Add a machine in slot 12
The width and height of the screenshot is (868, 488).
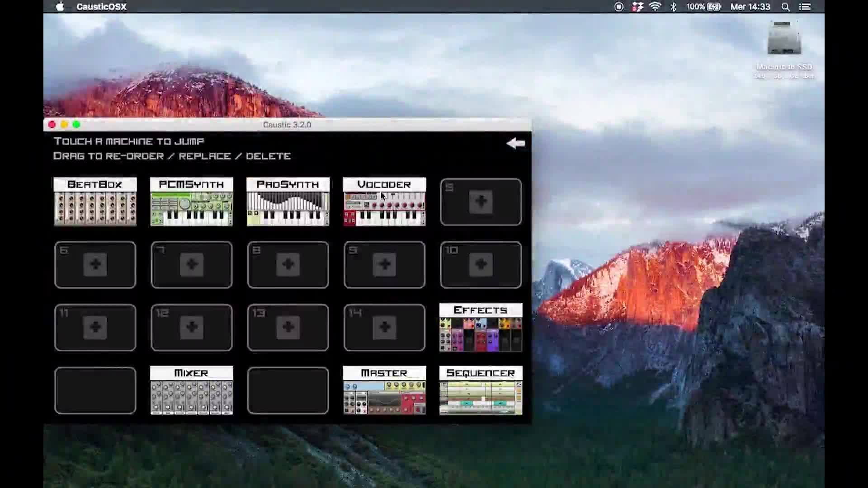pos(191,327)
